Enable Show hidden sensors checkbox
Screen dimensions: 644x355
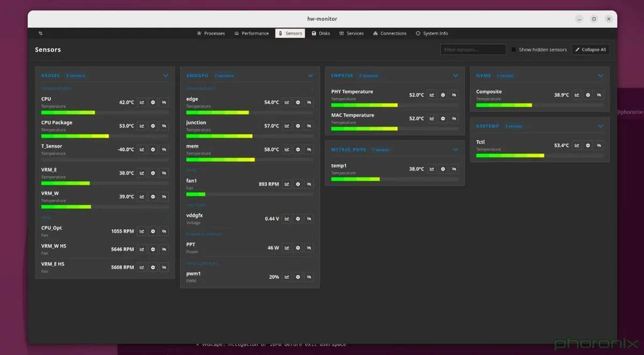pyautogui.click(x=514, y=49)
